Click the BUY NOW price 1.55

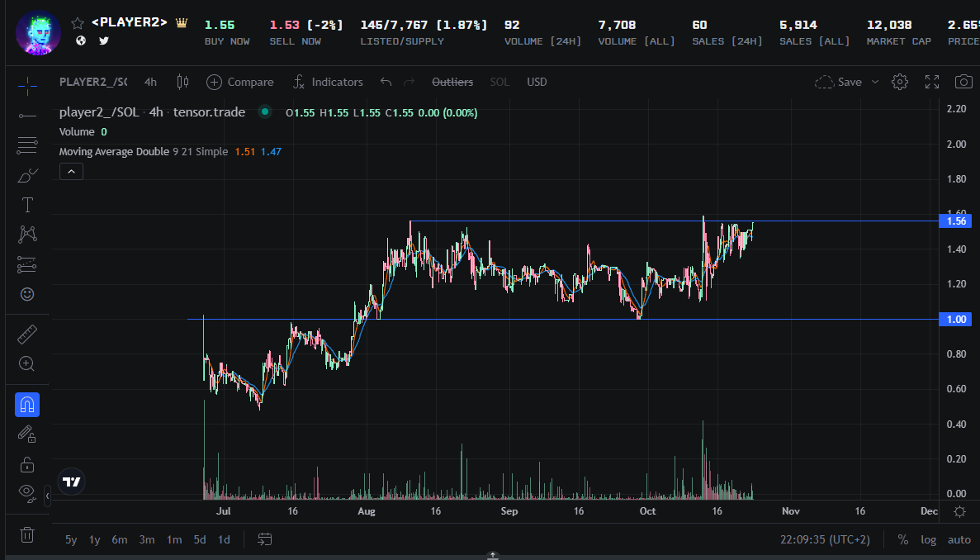click(x=220, y=25)
